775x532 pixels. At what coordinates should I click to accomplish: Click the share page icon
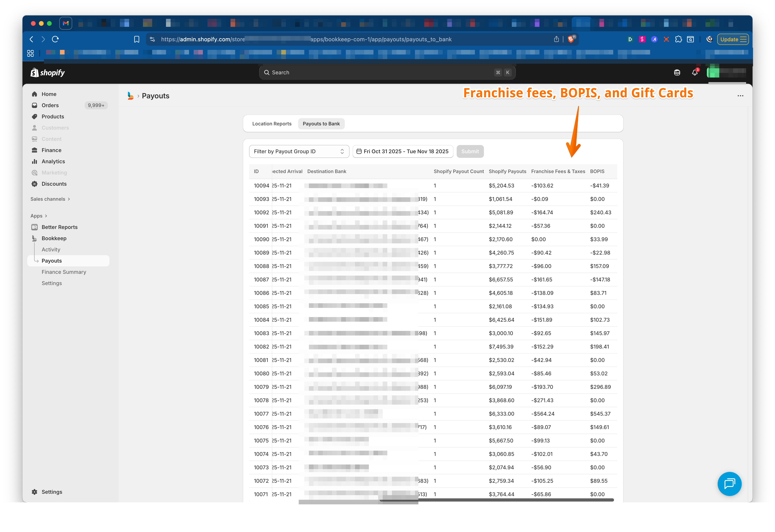(556, 39)
